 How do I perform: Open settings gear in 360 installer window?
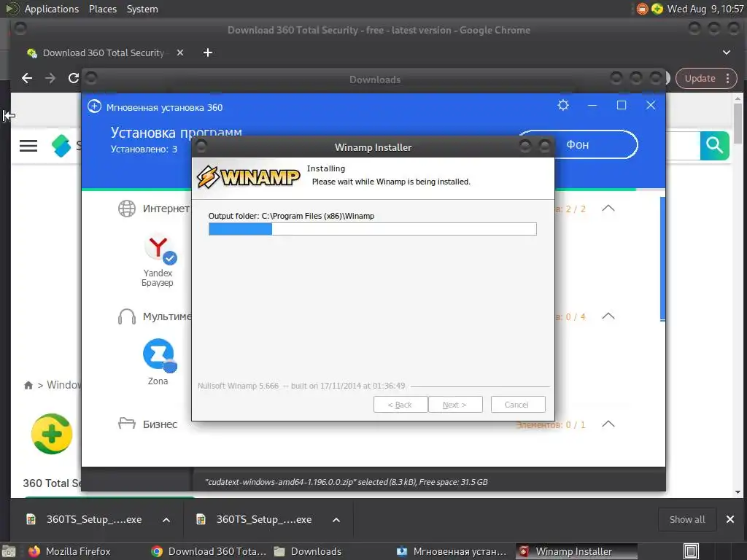point(563,105)
